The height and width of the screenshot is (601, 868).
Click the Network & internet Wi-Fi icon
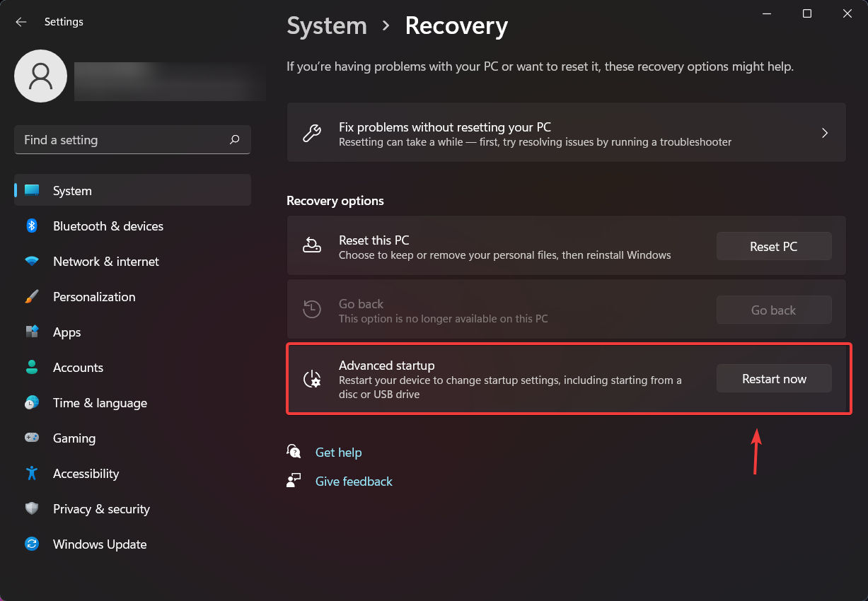(x=32, y=262)
